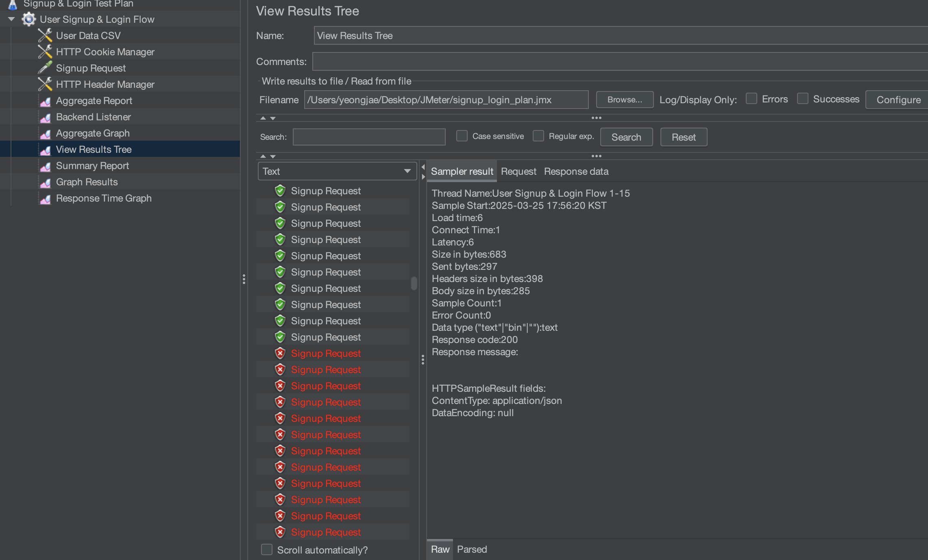928x560 pixels.
Task: Click the first green success shield icon
Action: (280, 191)
